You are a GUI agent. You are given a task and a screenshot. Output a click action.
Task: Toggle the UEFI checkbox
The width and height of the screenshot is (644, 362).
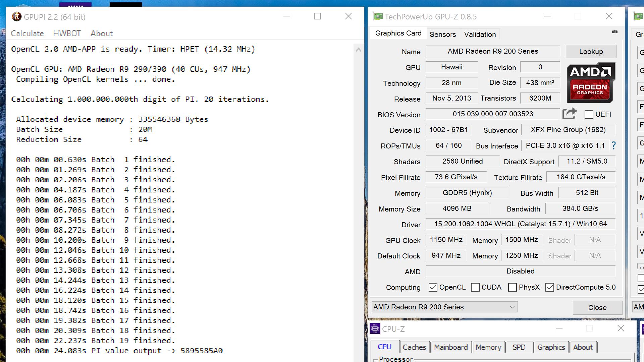(x=589, y=114)
